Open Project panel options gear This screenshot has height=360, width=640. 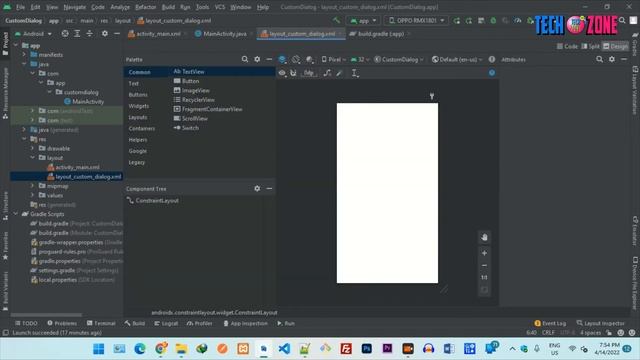point(105,33)
